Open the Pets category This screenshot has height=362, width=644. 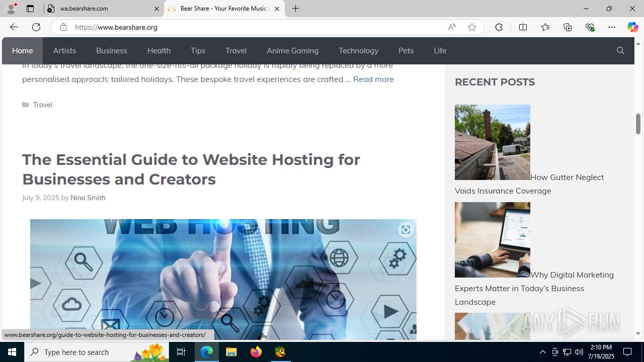406,51
